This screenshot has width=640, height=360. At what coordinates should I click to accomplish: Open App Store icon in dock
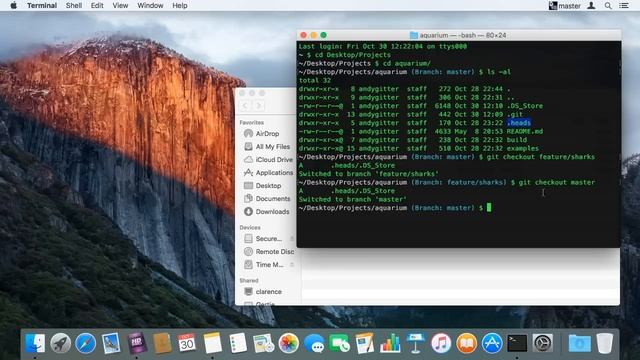[492, 343]
